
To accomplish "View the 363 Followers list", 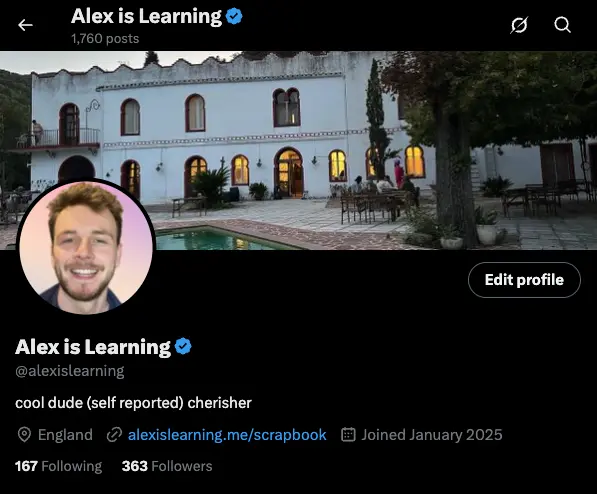I will [167, 466].
